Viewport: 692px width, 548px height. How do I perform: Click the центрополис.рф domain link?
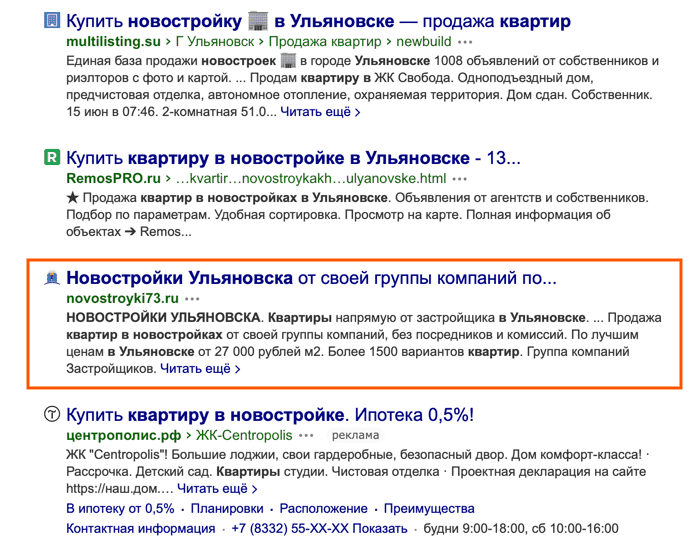tap(124, 435)
